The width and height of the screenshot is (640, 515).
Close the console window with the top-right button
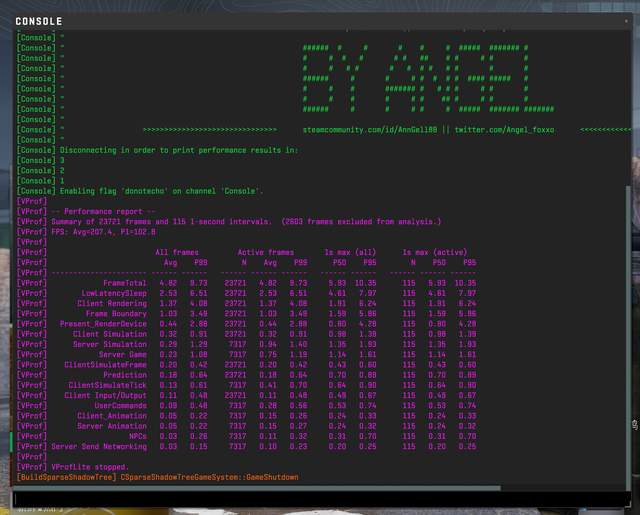click(x=626, y=21)
